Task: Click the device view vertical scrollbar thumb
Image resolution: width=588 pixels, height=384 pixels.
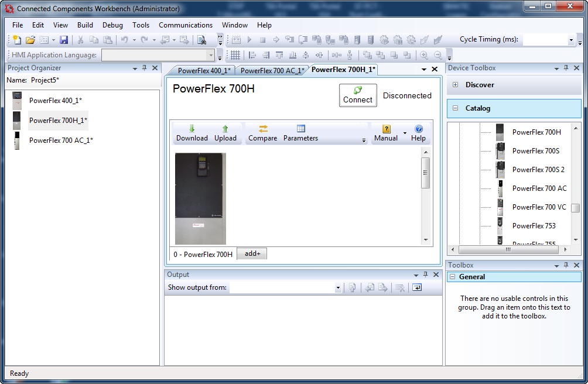Action: click(x=425, y=173)
